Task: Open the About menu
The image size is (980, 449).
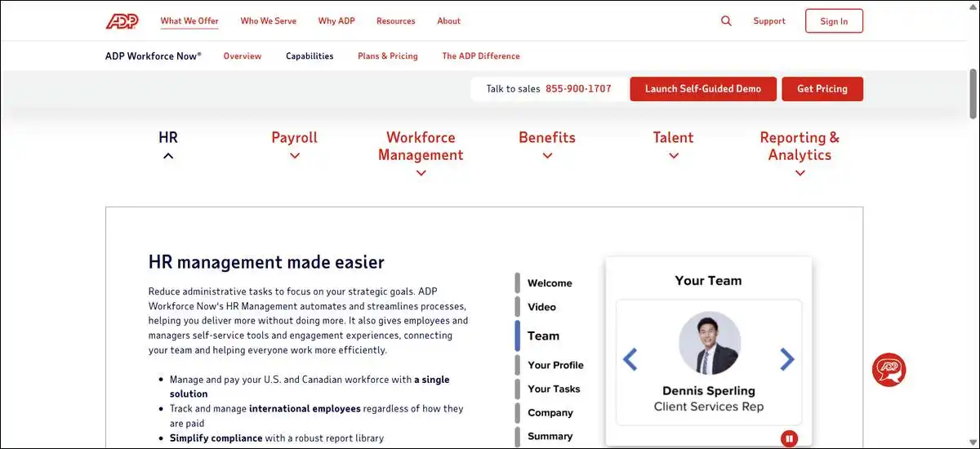Action: (449, 21)
